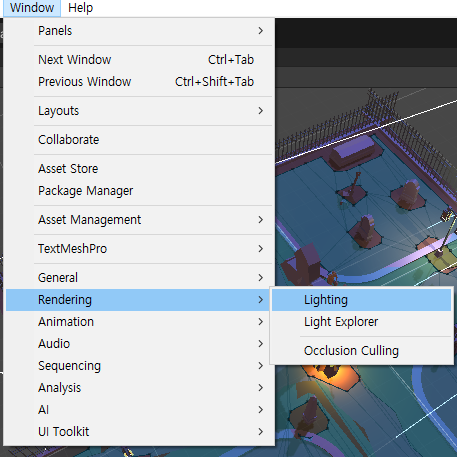This screenshot has height=457, width=457.
Task: Open the Window menu in menu bar
Action: (x=32, y=8)
